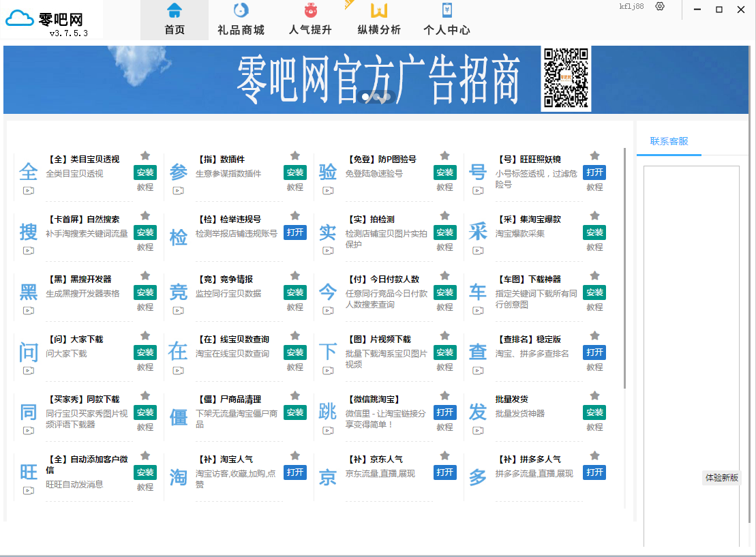
Task: Open the 拼多多人气 tool
Action: pyautogui.click(x=594, y=472)
